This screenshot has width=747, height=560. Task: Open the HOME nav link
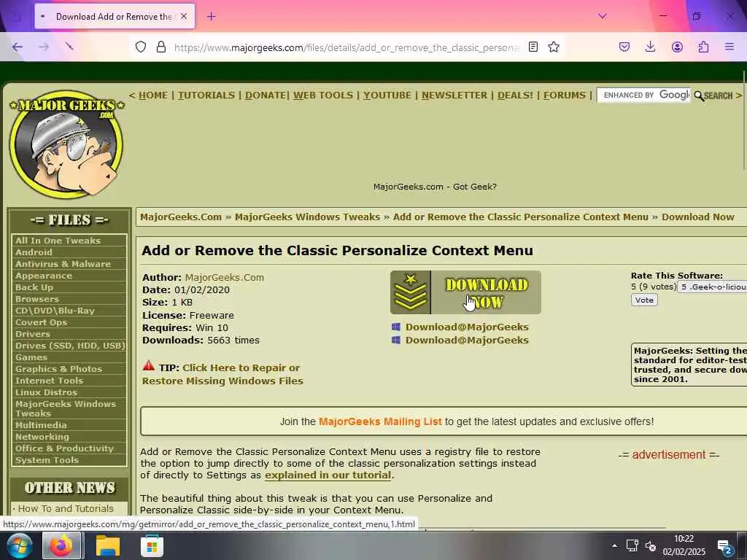[153, 96]
